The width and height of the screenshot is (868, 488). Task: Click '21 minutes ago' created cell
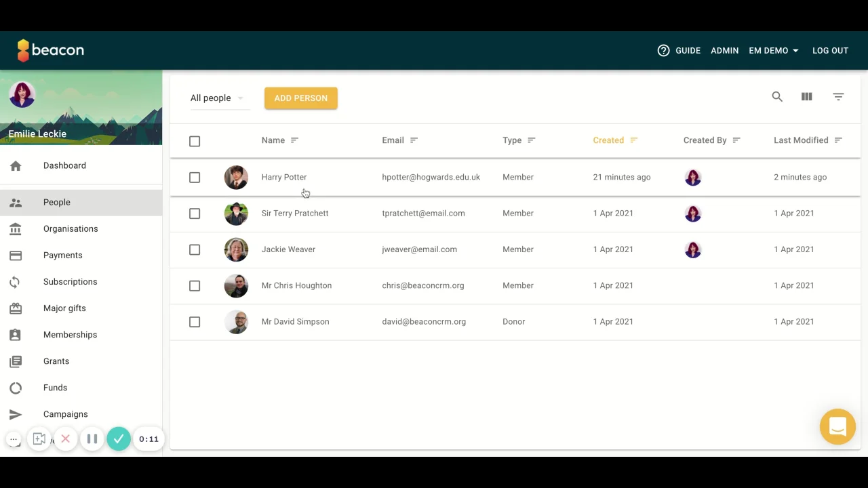coord(621,177)
